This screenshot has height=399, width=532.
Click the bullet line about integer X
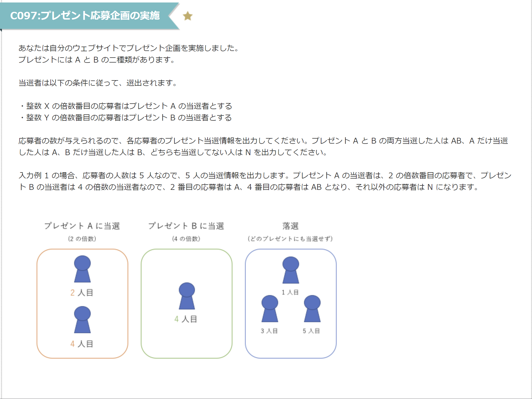126,106
